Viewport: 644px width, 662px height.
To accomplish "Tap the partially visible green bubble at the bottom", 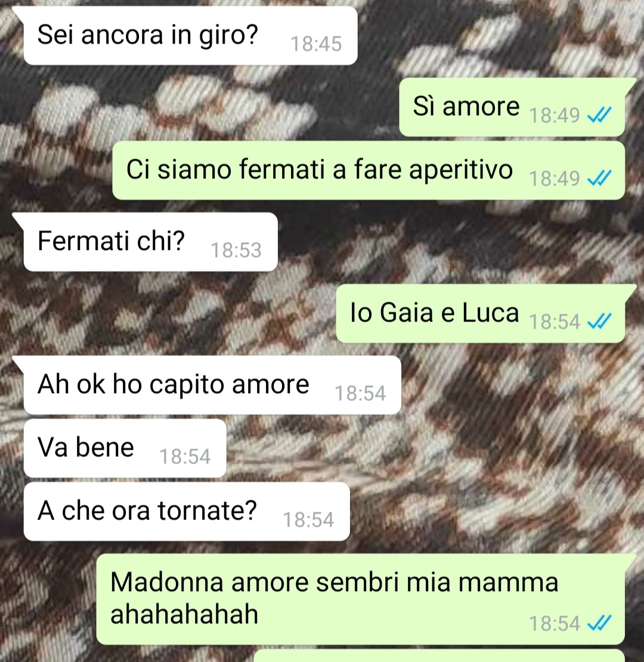I will (x=439, y=655).
